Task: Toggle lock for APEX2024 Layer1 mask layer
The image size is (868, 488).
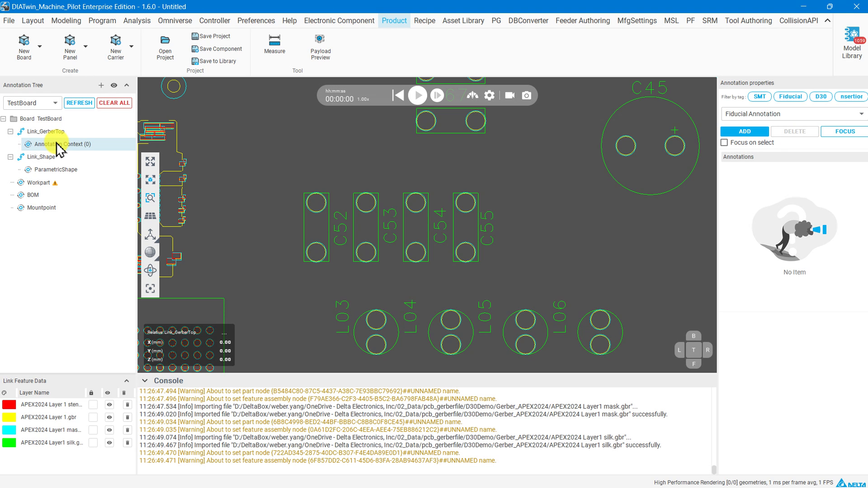Action: point(93,430)
